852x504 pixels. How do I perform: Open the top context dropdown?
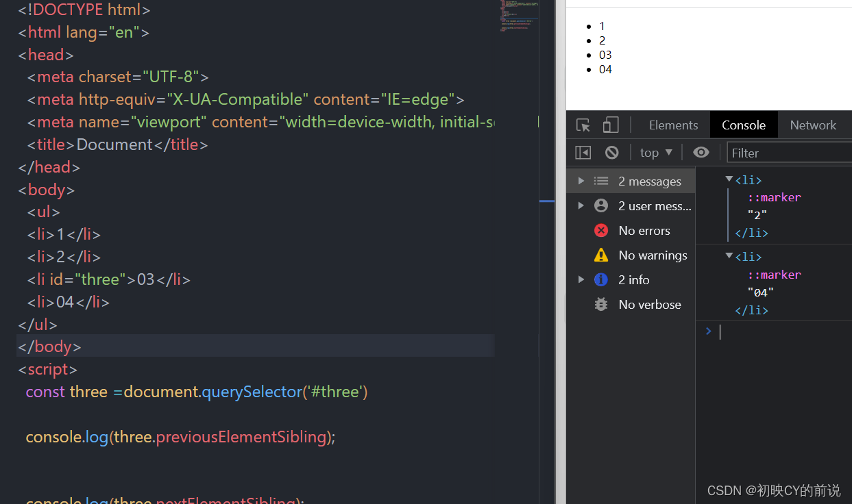pyautogui.click(x=656, y=153)
